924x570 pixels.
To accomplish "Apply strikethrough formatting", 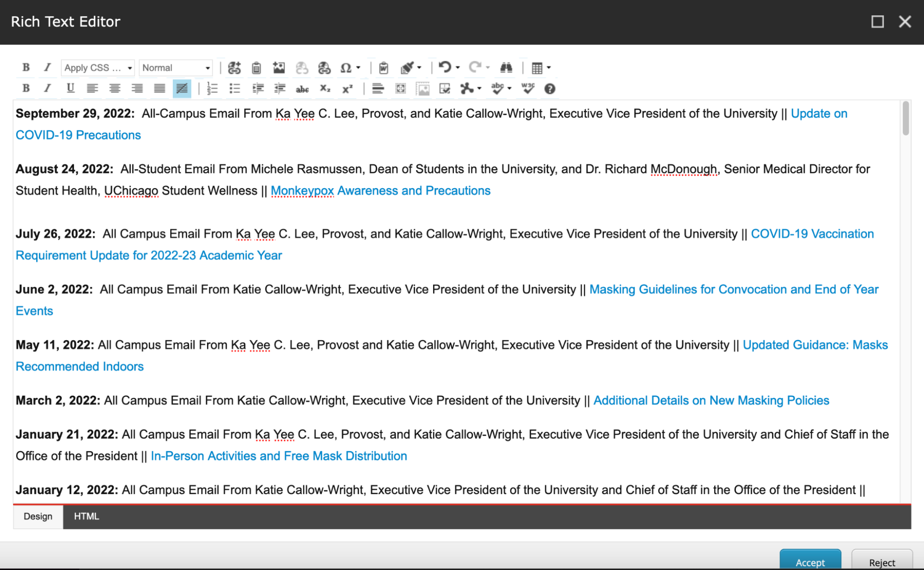I will pos(302,89).
